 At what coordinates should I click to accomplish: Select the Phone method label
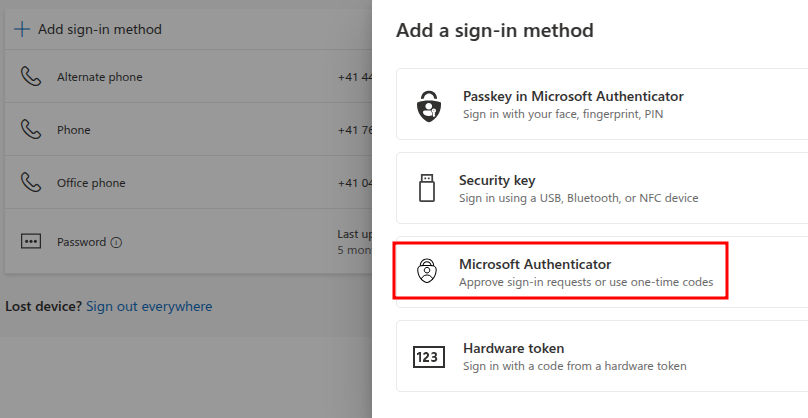click(73, 130)
